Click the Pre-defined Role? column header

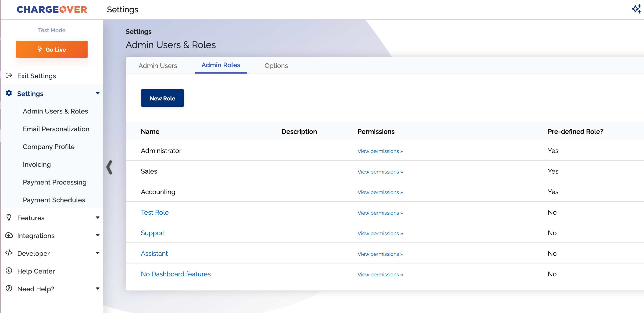(575, 132)
